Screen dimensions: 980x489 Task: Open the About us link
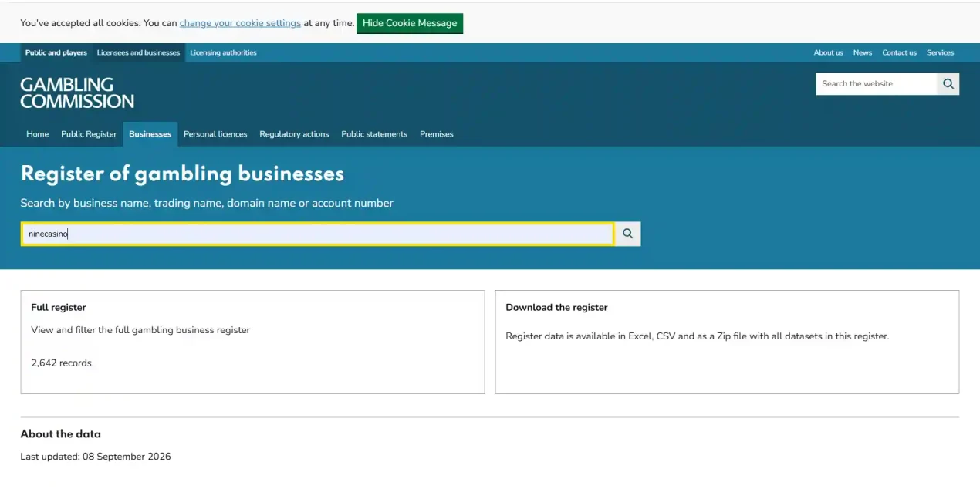(828, 52)
